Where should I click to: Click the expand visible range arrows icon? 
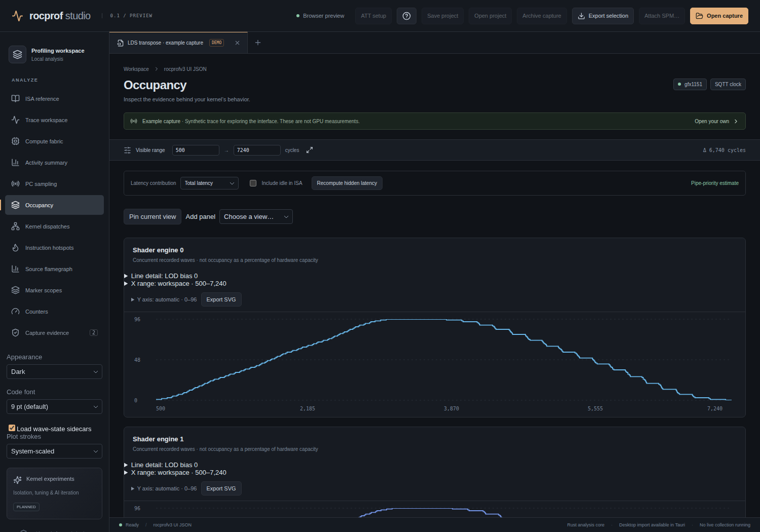point(310,150)
